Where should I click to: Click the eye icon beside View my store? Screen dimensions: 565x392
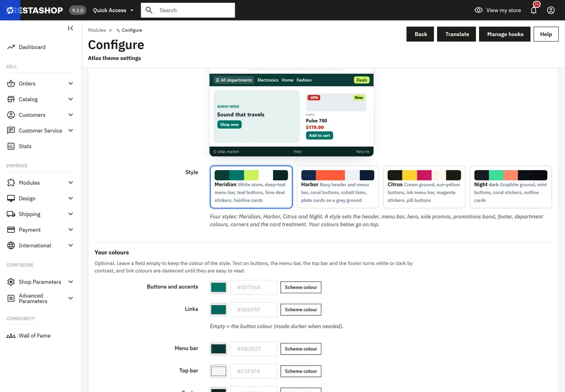478,10
